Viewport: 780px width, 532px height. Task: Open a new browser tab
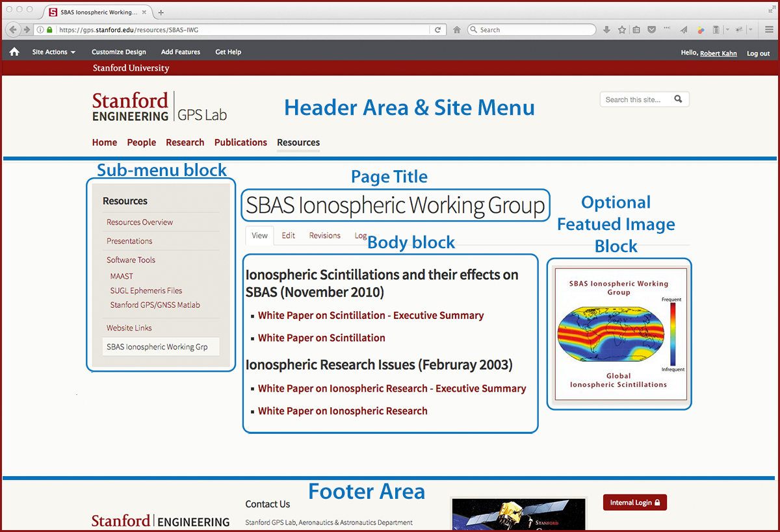tap(161, 12)
